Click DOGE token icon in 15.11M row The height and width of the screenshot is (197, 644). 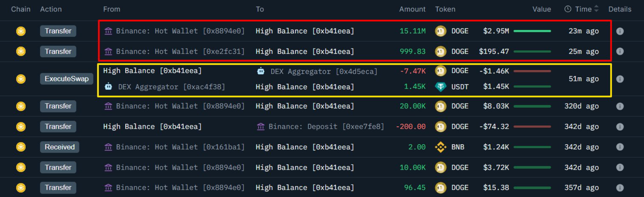[x=440, y=31]
